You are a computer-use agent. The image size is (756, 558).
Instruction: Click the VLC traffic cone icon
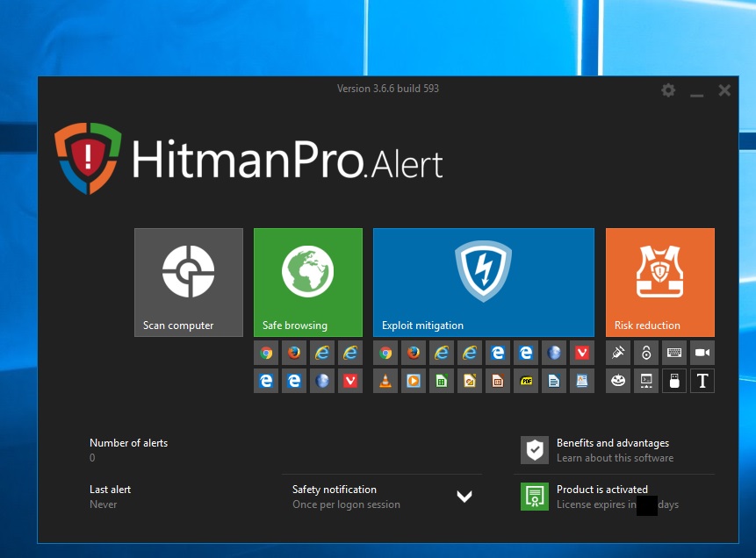[x=385, y=381]
